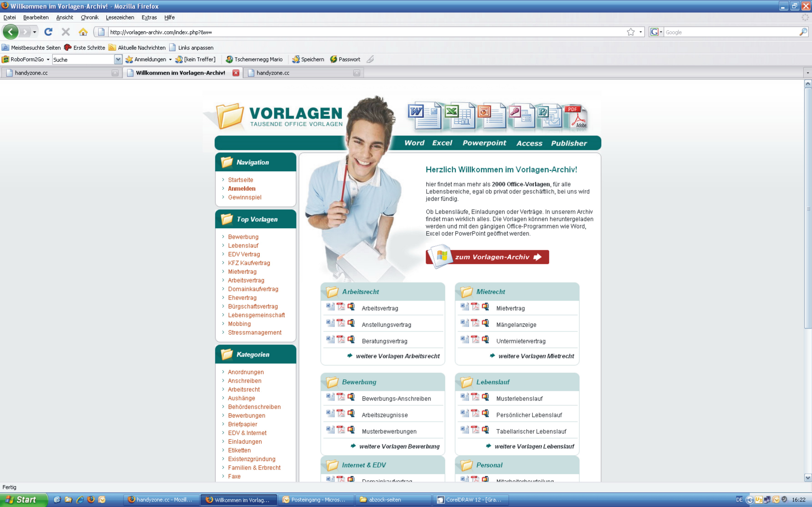The height and width of the screenshot is (507, 812).
Task: Expand the RoboForm2Go menu arrow
Action: pos(48,60)
